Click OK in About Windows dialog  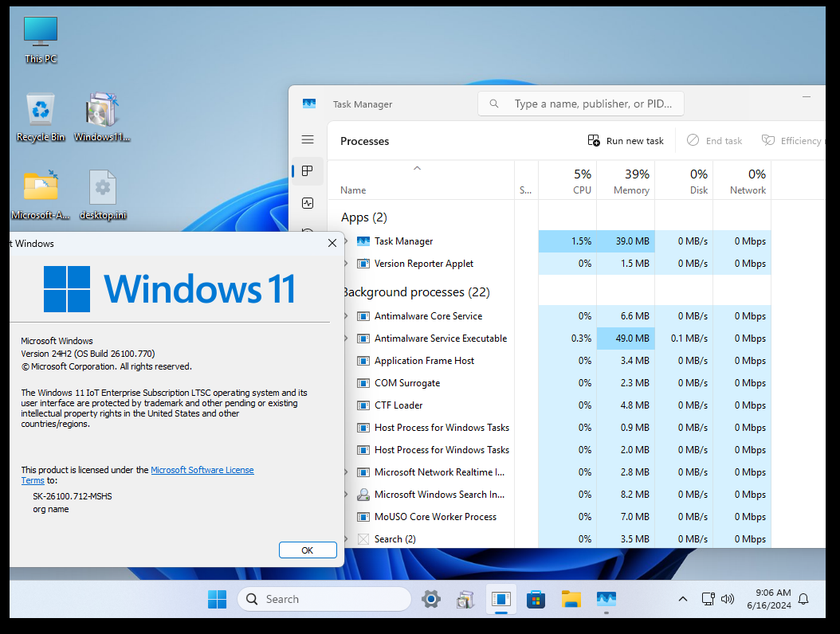pyautogui.click(x=308, y=550)
